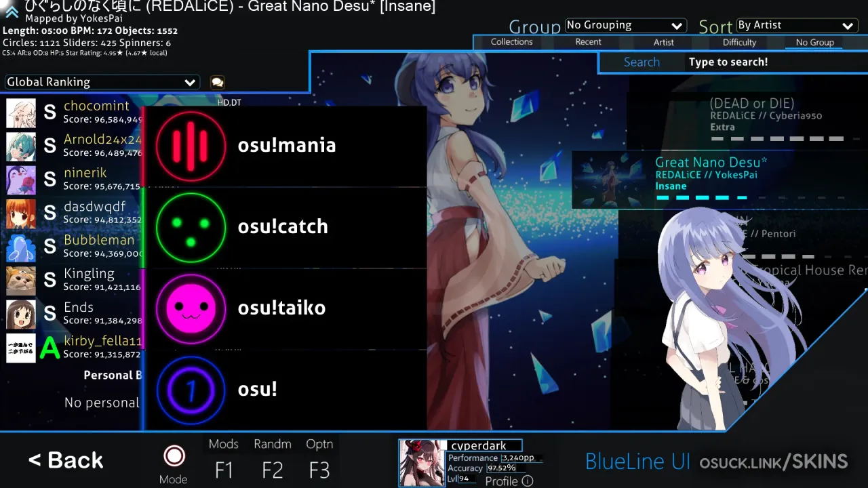Open Arnold24x24's avatar in leaderboard

21,146
